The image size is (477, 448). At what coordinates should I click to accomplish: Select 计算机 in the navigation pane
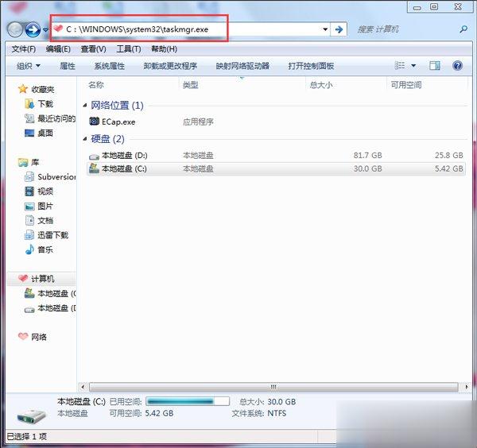[x=43, y=278]
